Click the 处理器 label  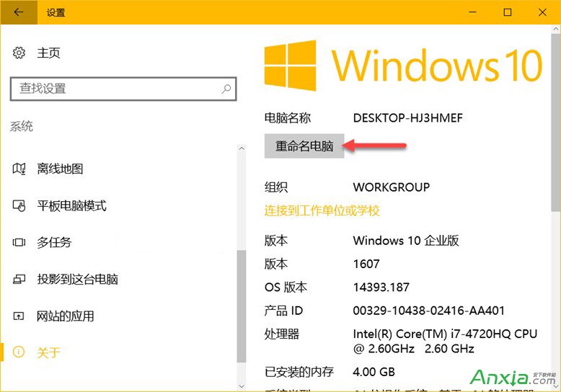pyautogui.click(x=281, y=334)
